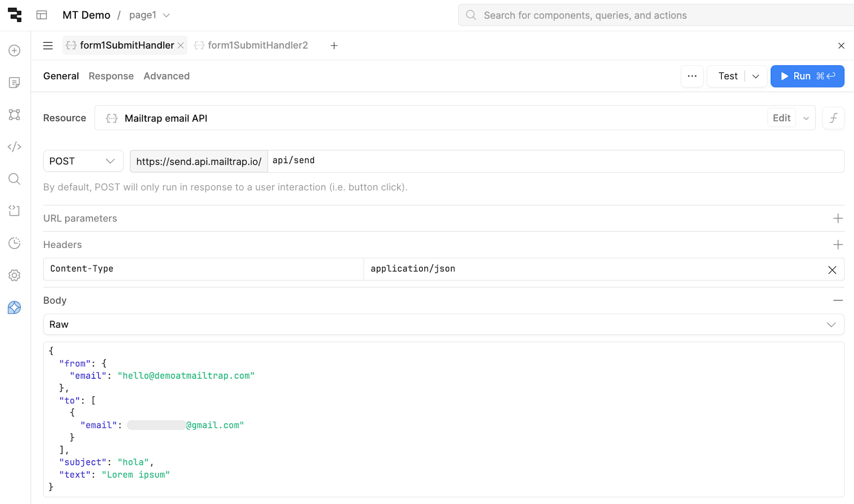Viewport: 854px width, 504px height.
Task: Open the query history timer icon
Action: (14, 243)
